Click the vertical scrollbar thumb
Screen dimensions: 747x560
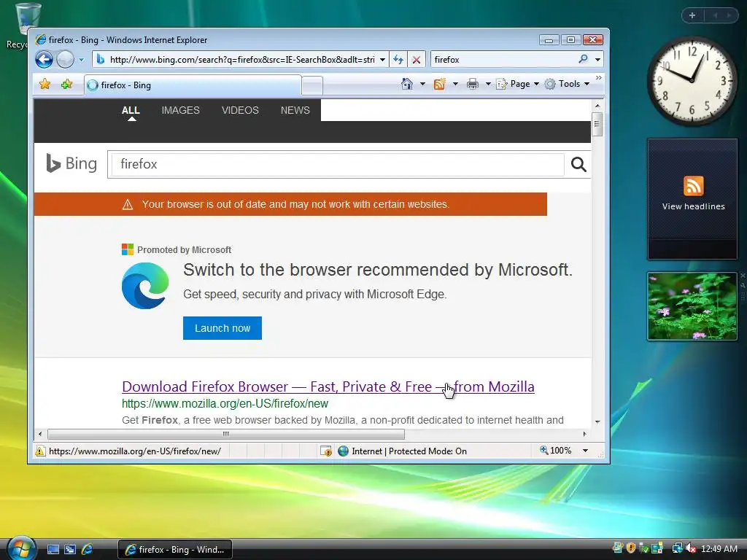(x=597, y=124)
